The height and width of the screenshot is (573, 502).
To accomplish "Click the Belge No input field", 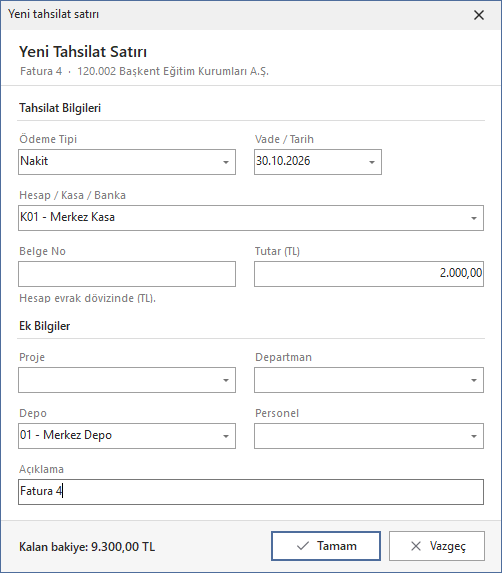I will (127, 274).
